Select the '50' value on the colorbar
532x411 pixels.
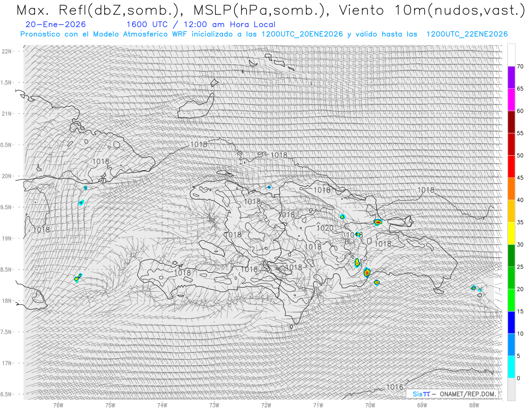coord(520,156)
